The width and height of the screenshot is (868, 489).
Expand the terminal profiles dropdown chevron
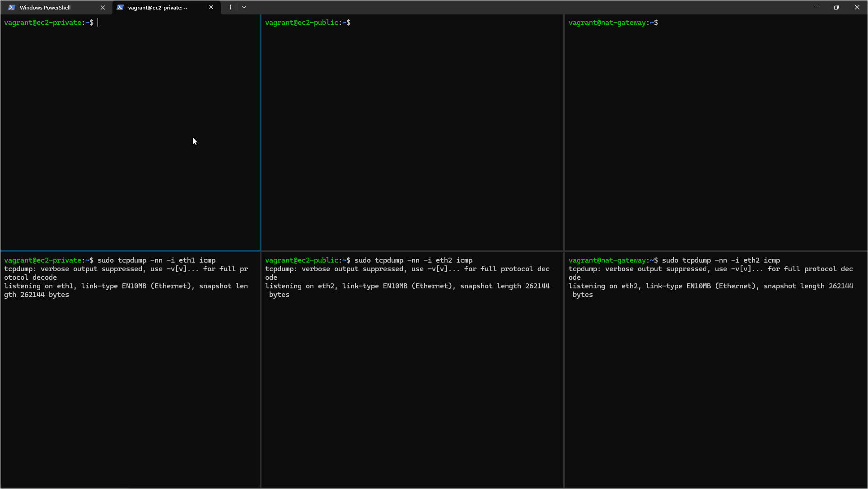(244, 7)
